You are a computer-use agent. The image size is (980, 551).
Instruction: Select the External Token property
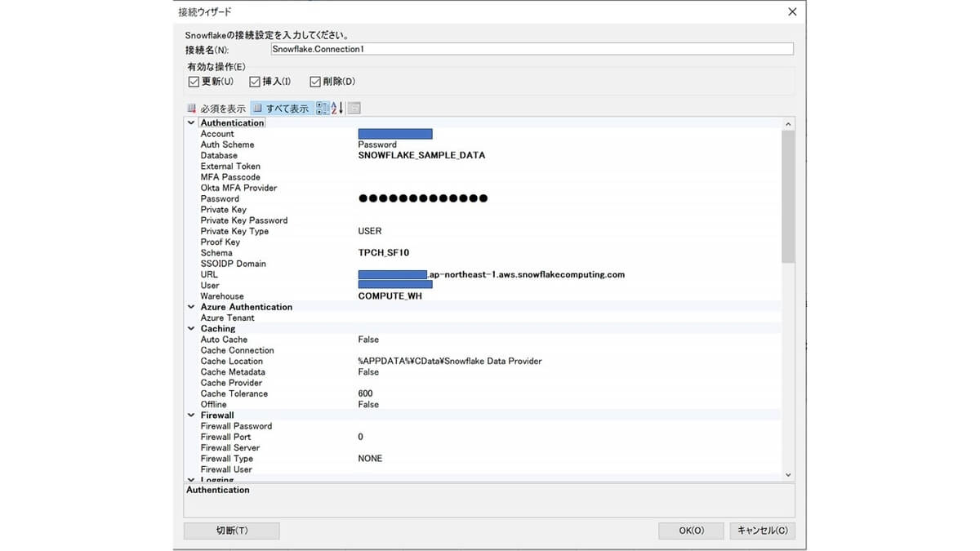(x=230, y=167)
